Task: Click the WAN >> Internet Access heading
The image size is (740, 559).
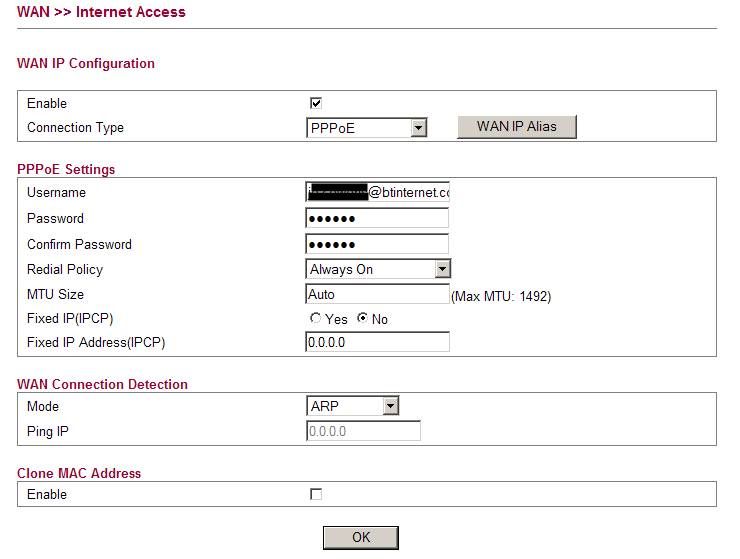Action: tap(101, 12)
